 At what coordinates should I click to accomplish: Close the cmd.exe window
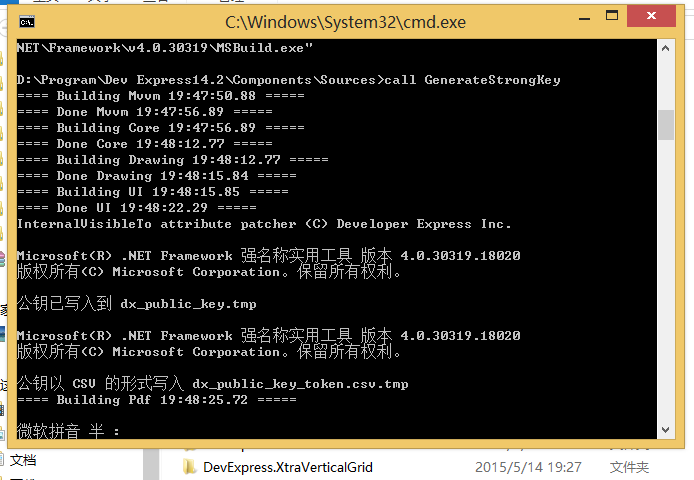[651, 16]
